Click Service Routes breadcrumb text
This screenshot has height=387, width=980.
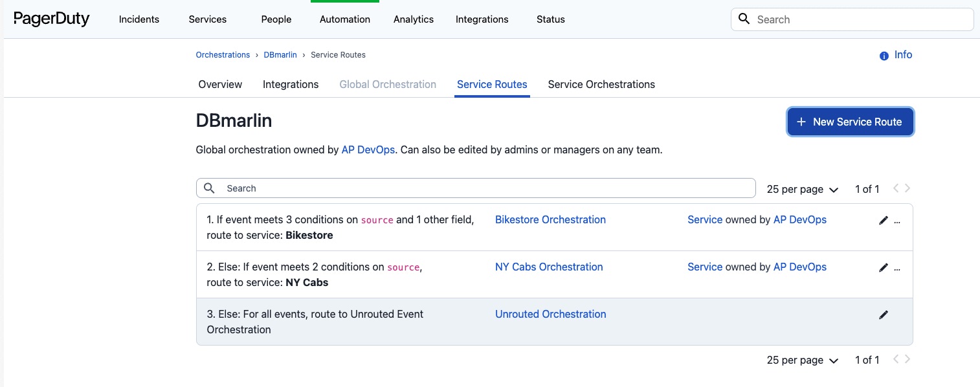click(338, 55)
